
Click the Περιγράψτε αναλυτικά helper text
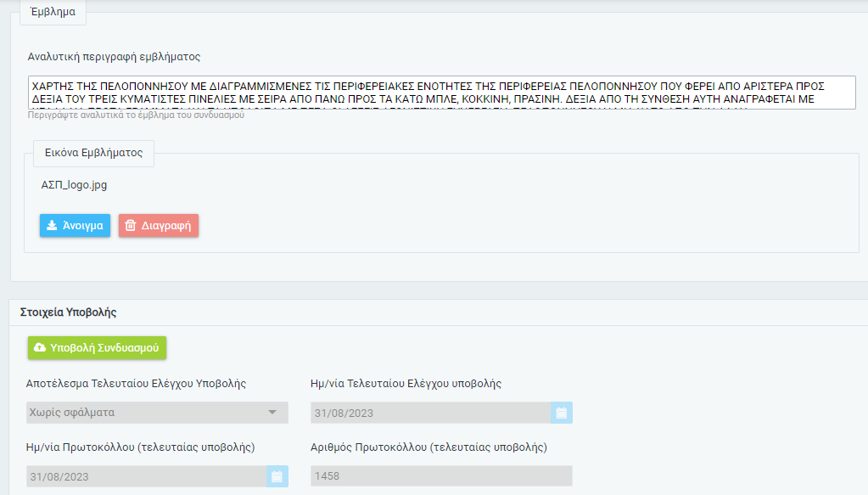pos(136,115)
